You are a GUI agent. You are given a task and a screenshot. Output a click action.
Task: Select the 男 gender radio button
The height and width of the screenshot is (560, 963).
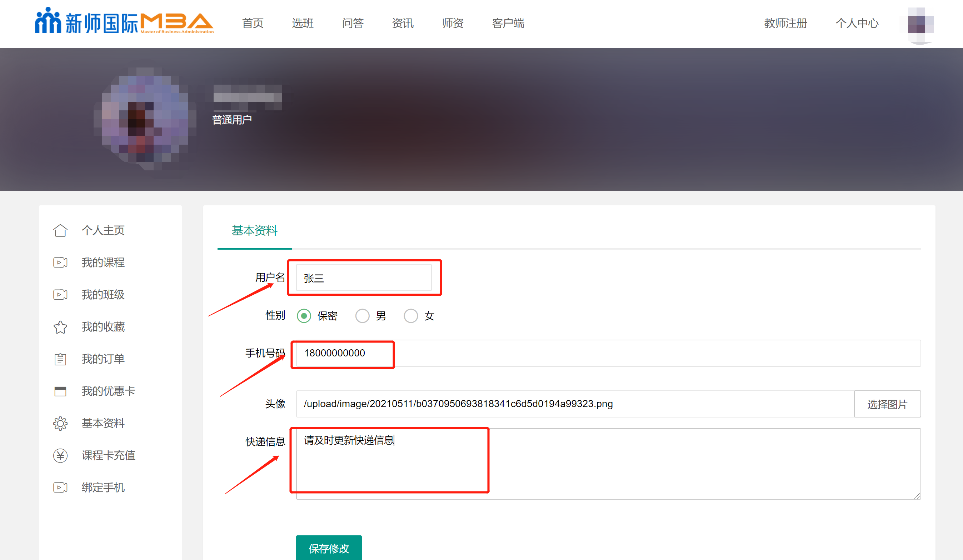pos(362,316)
